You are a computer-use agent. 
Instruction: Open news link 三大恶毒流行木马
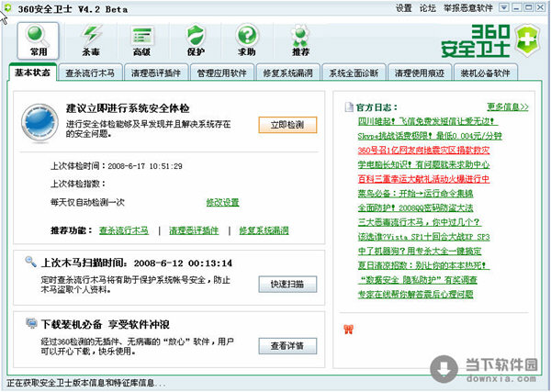pos(419,222)
